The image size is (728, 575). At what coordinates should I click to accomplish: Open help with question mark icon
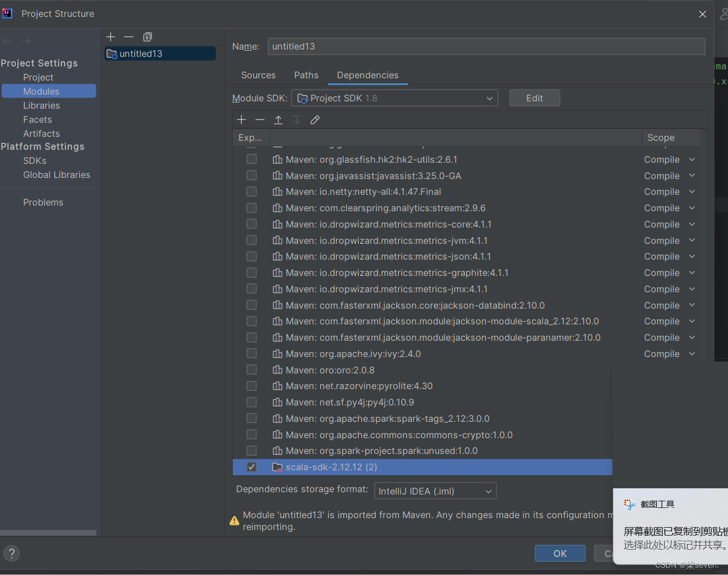tap(11, 553)
